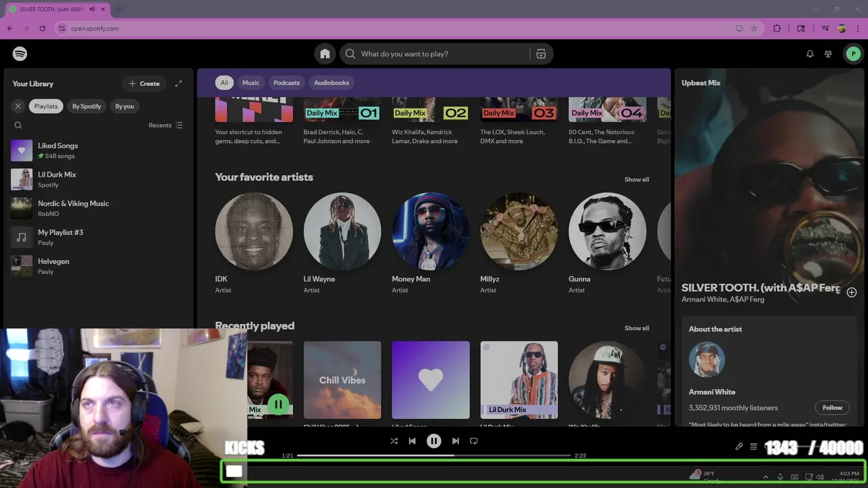Open Friend Activity icon
Screen dimensions: 868x488
pyautogui.click(x=828, y=54)
